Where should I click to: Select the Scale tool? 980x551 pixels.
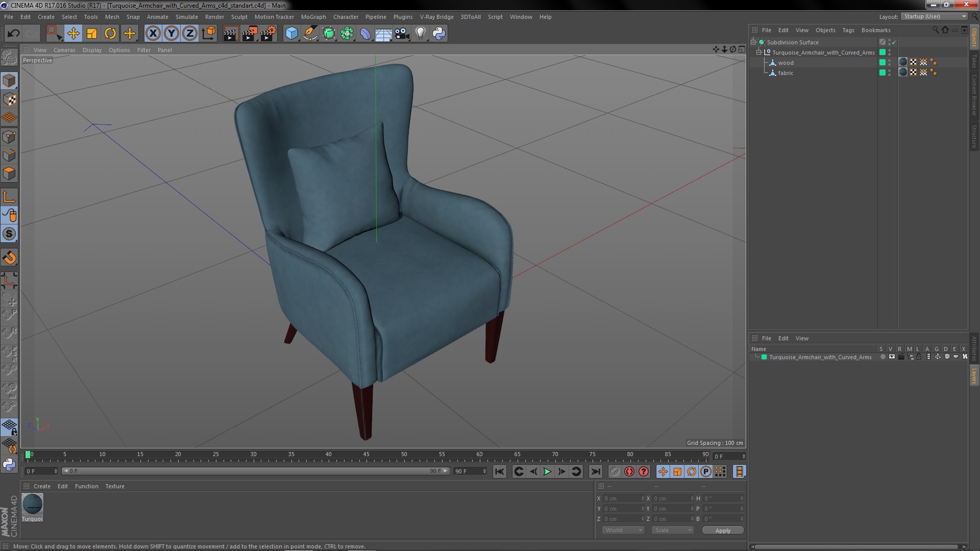[92, 34]
